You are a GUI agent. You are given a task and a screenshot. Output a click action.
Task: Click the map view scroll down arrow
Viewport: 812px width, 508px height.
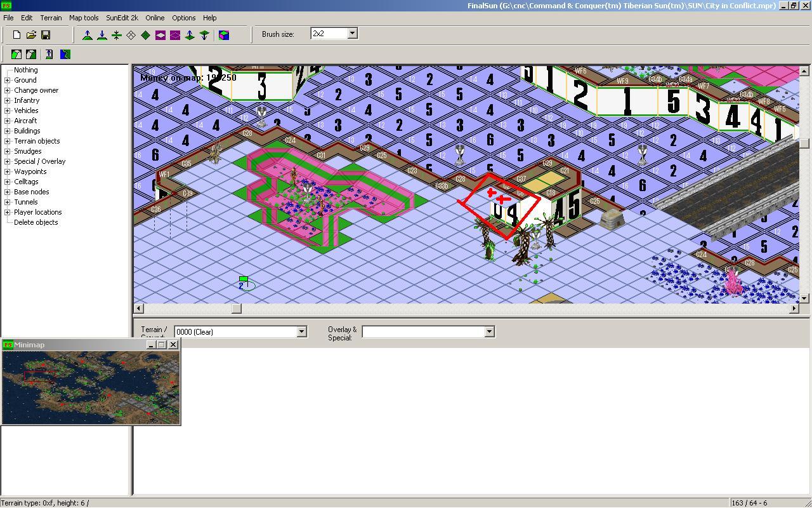[x=804, y=298]
